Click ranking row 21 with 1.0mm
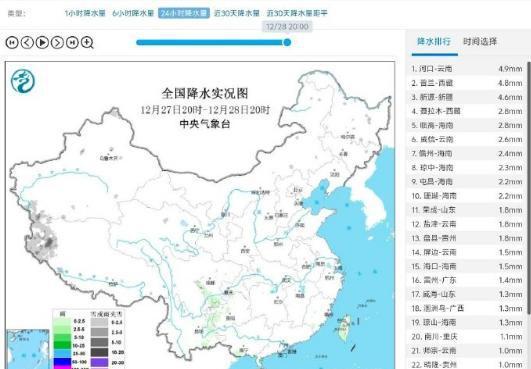 click(467, 351)
